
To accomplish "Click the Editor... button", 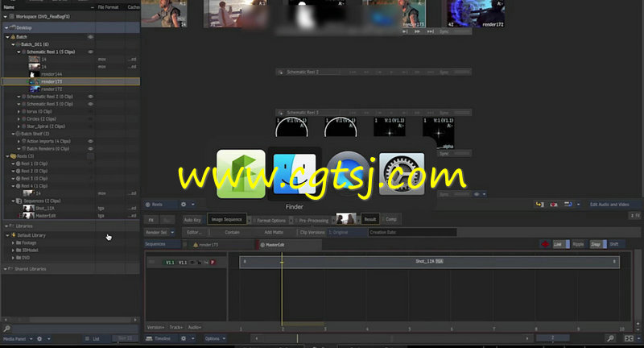I will (x=194, y=232).
